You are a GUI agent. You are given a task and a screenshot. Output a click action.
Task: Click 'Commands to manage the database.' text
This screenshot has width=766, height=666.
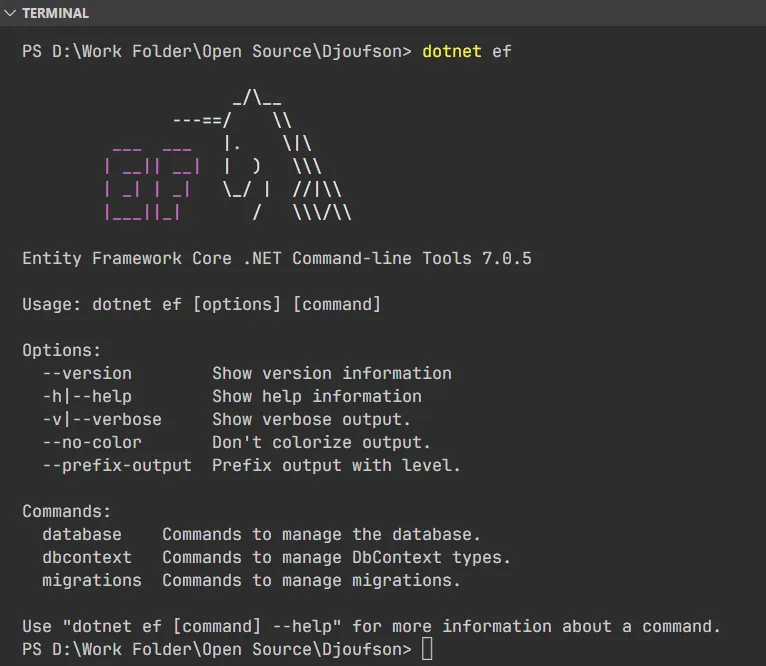point(321,534)
